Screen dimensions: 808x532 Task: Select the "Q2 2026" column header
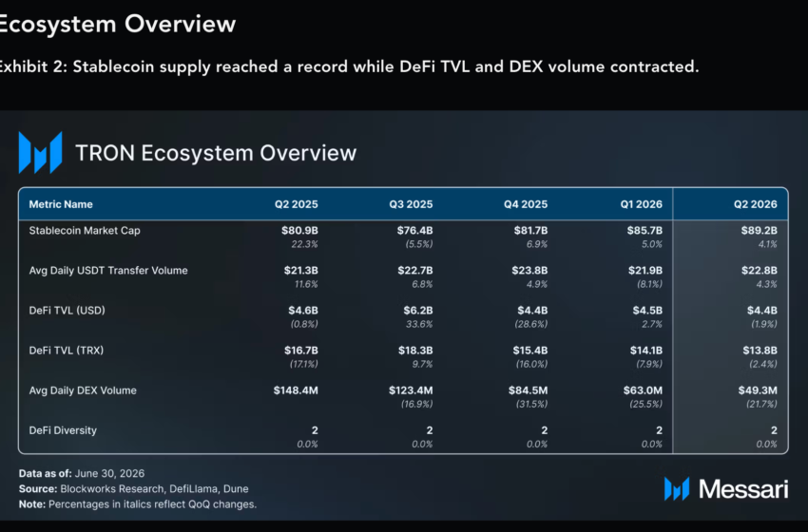[x=756, y=204]
